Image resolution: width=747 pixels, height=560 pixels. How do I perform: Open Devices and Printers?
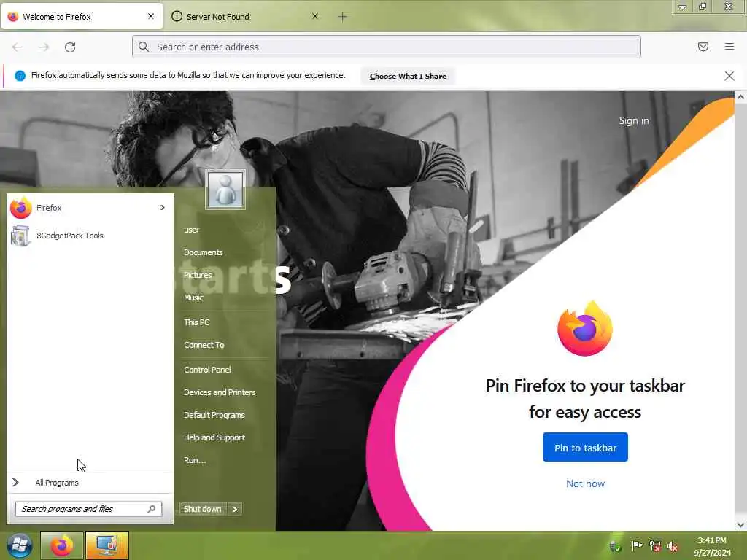tap(220, 392)
